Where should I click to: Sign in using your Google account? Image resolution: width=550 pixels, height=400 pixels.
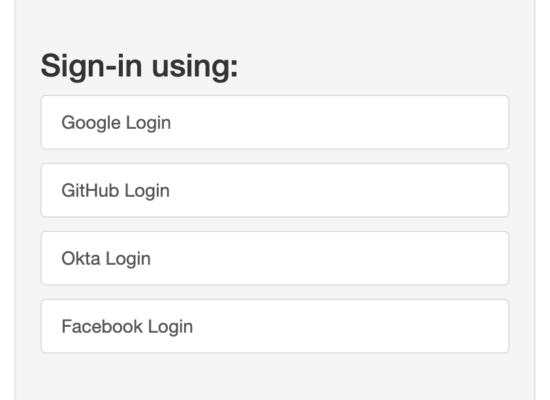coord(275,122)
